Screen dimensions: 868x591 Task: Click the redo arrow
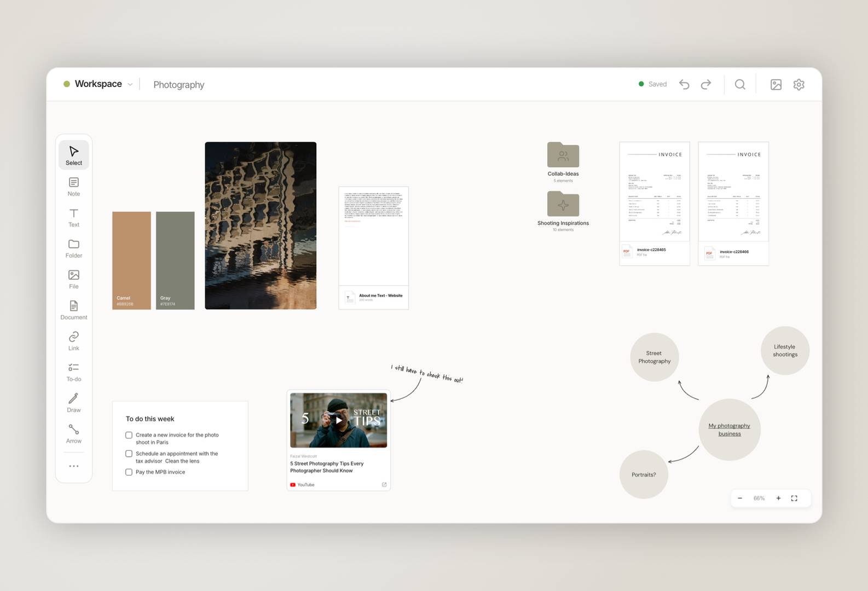click(x=706, y=84)
